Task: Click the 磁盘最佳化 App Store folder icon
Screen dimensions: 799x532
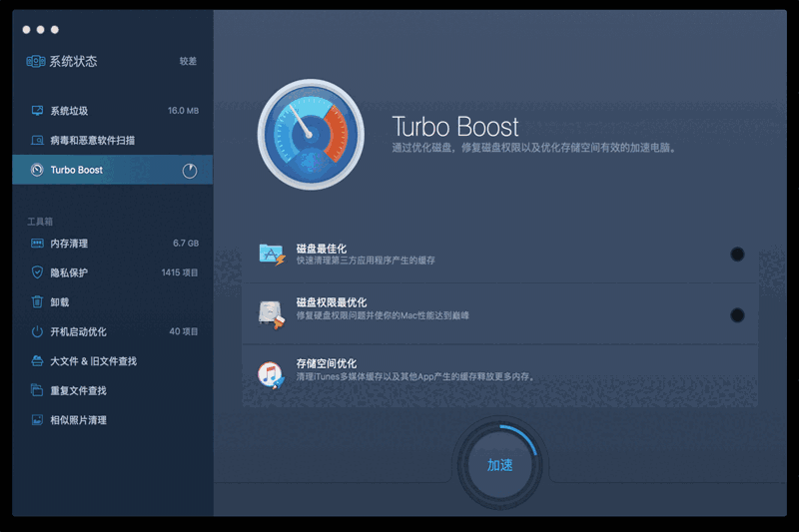Action: tap(272, 255)
